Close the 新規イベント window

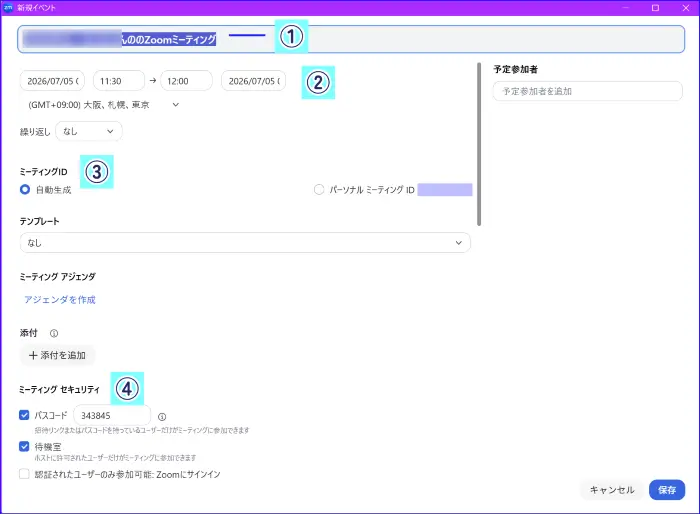click(x=686, y=8)
